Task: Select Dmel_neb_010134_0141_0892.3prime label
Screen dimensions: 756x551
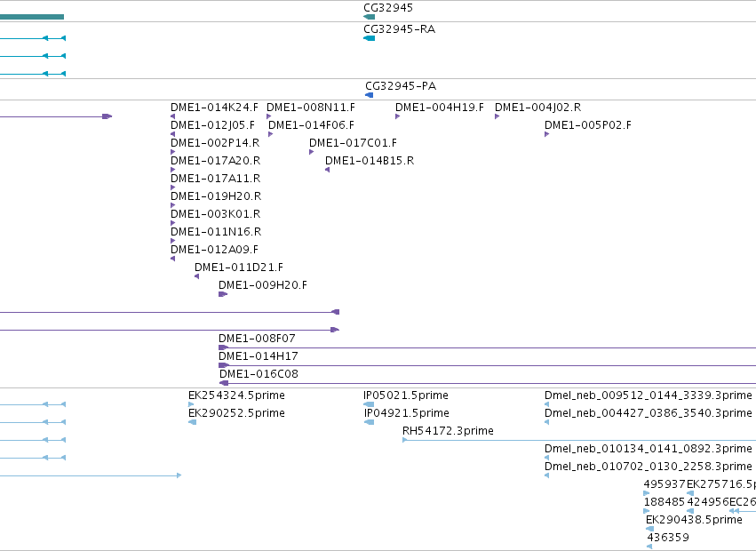Action: 648,449
